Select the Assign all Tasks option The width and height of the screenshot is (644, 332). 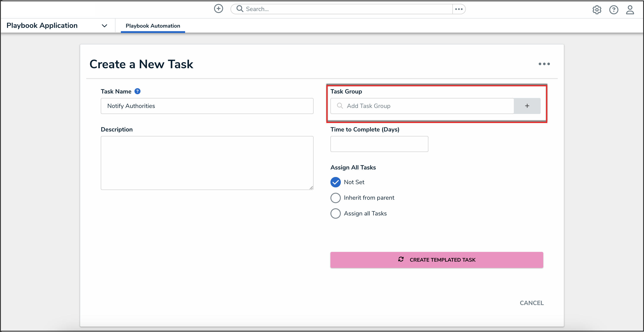[x=335, y=213]
